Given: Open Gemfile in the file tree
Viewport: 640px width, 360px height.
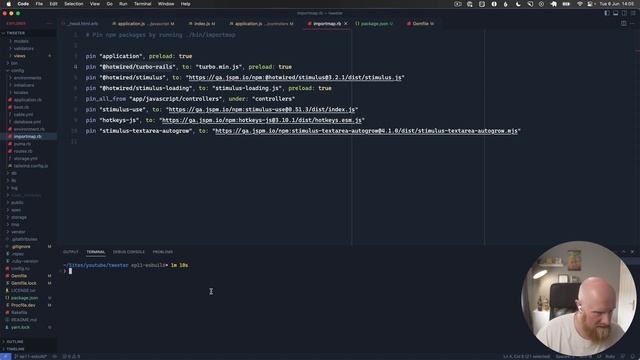Looking at the screenshot, I should tap(19, 276).
